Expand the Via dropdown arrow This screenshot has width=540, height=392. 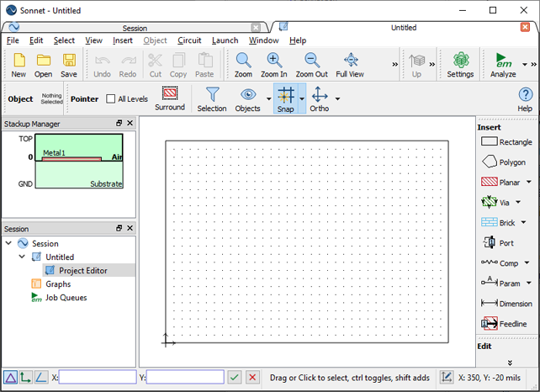point(518,202)
